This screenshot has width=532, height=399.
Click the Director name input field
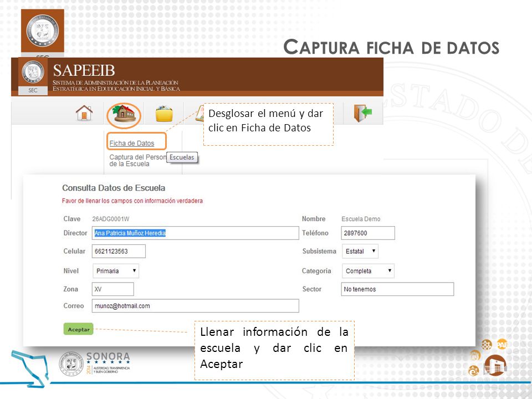tap(196, 233)
